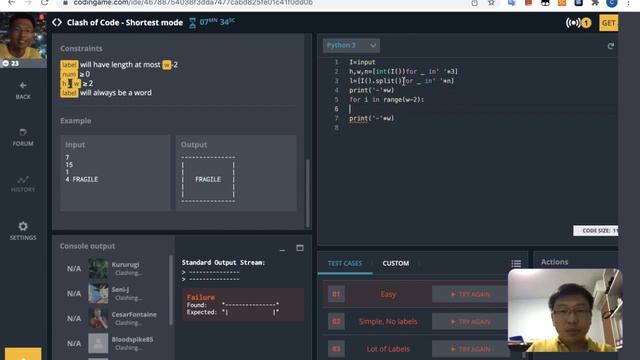640x360 pixels.
Task: Open the Python 3 language dropdown
Action: click(x=351, y=45)
